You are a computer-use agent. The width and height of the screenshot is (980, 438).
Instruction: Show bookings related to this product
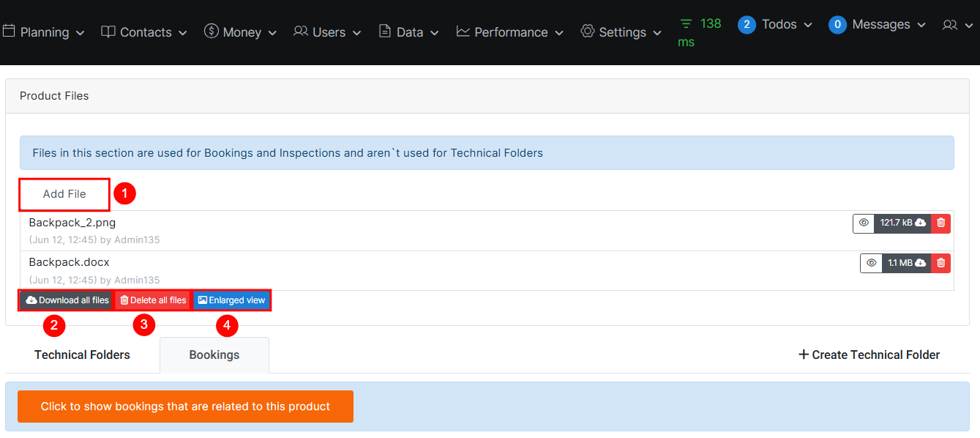(185, 407)
